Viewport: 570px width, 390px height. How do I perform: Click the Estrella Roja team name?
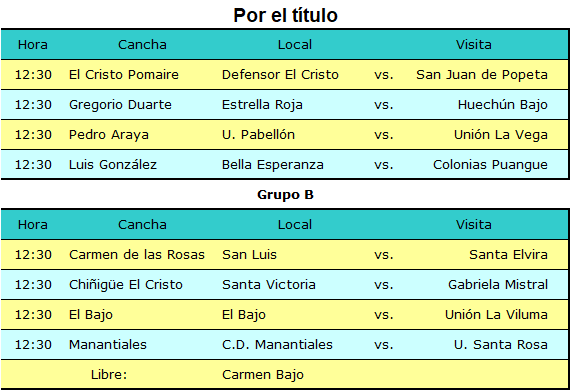pyautogui.click(x=262, y=105)
